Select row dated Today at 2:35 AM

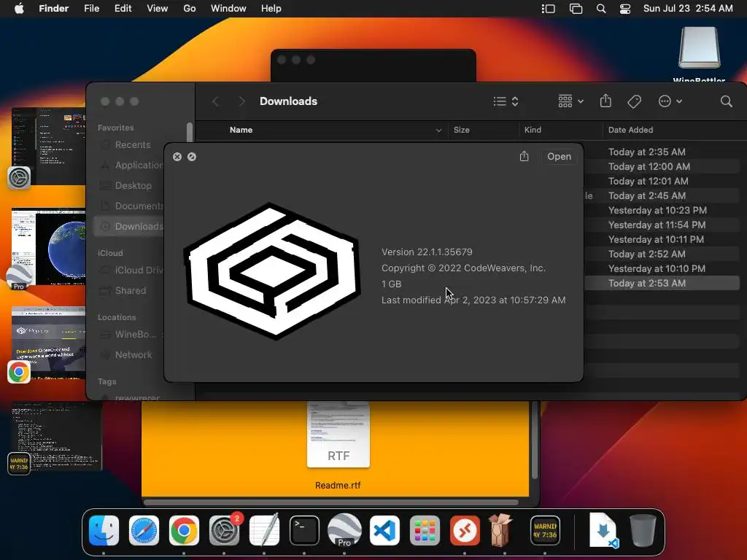tap(662, 152)
